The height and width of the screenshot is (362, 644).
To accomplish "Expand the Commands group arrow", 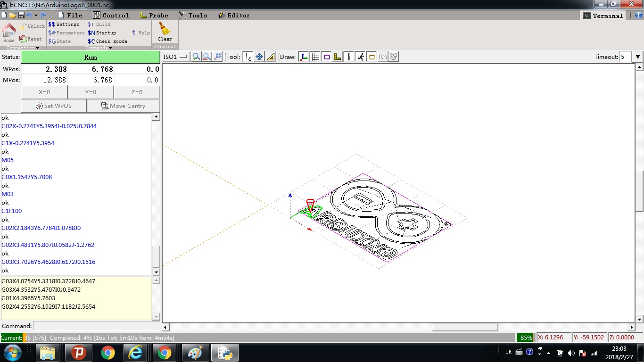I will point(110,48).
